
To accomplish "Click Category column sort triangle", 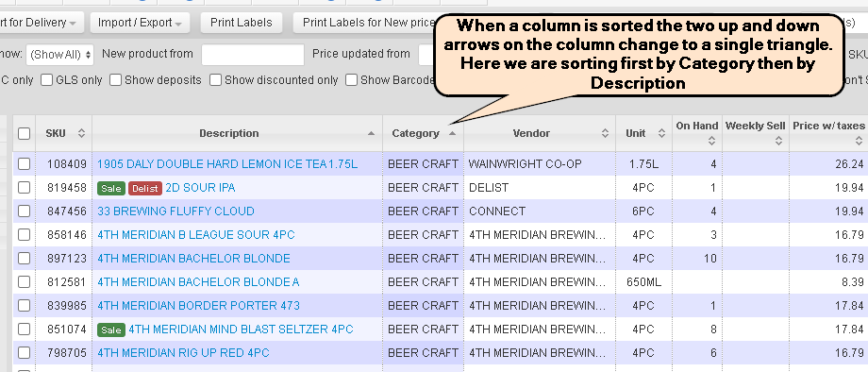I will pos(452,133).
